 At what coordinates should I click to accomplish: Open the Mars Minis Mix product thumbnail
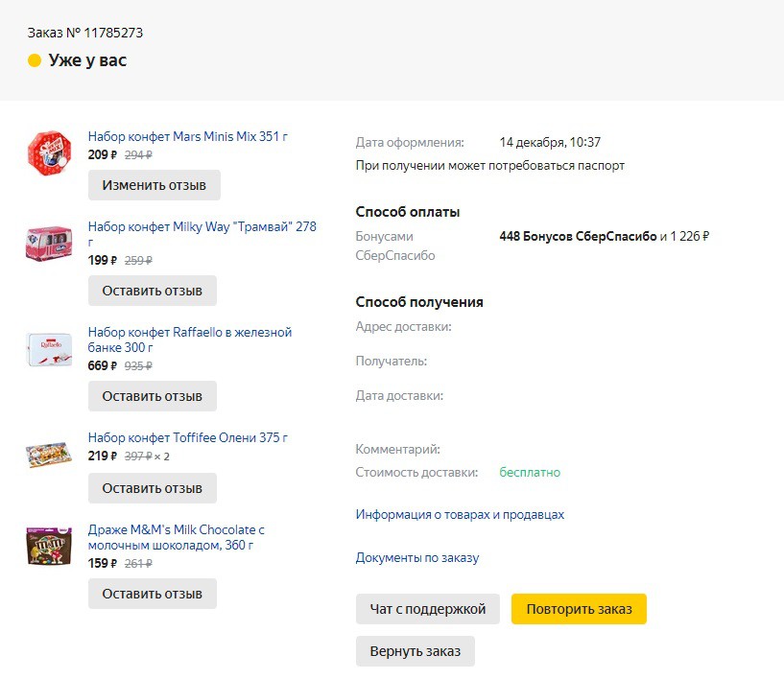point(49,152)
